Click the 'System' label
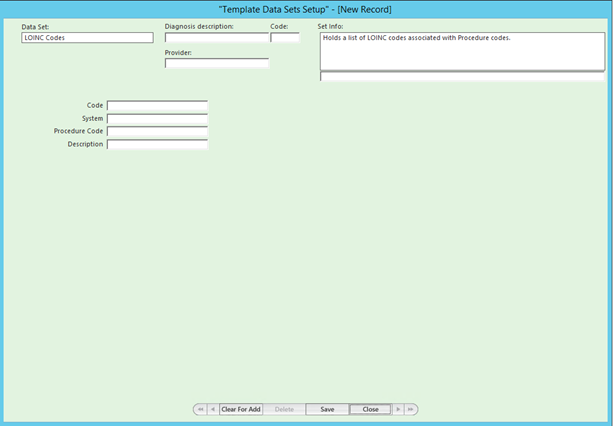 click(x=92, y=118)
